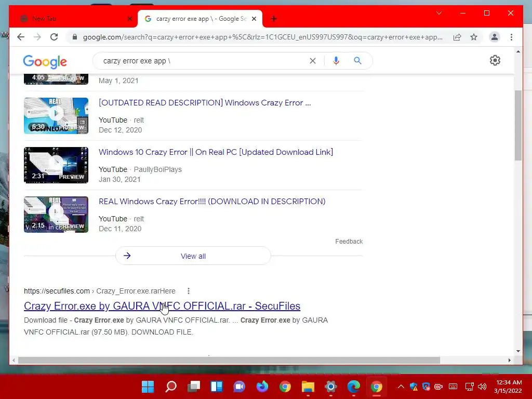The image size is (532, 399).
Task: Select the carzy error exe app tab
Action: 200,19
